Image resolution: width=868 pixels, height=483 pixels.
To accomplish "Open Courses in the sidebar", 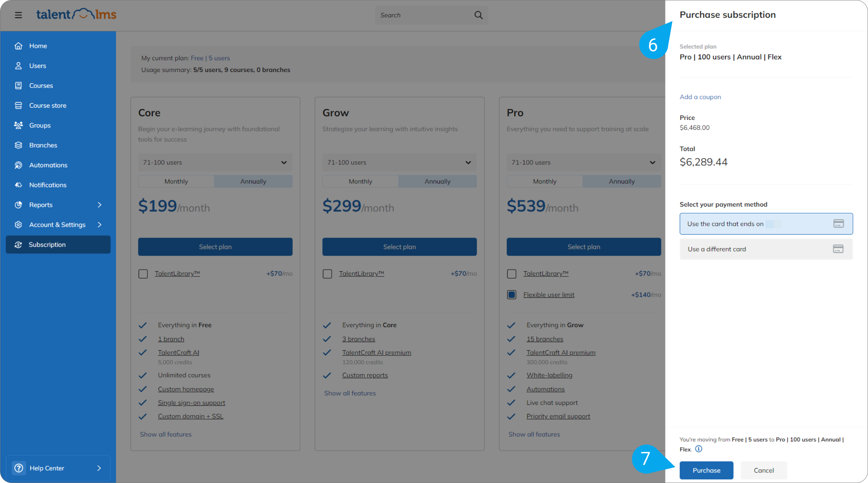I will tap(58, 86).
